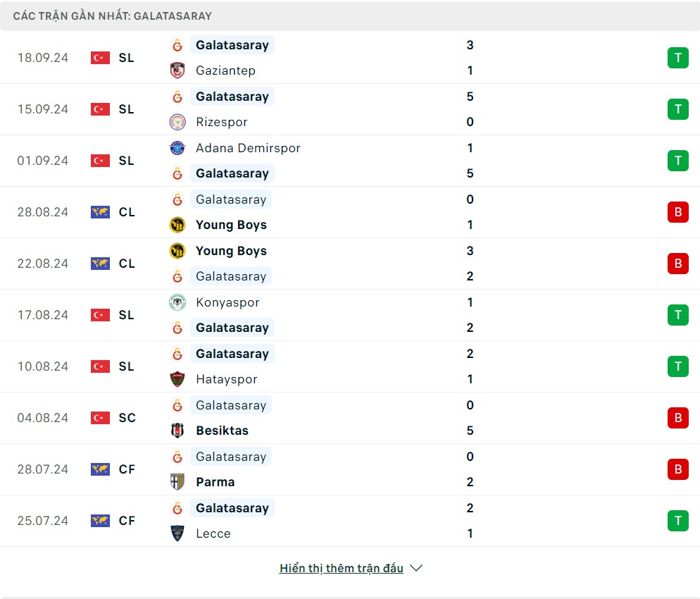Click the Adana Demirspor crest icon
The width and height of the screenshot is (700, 599).
click(177, 148)
